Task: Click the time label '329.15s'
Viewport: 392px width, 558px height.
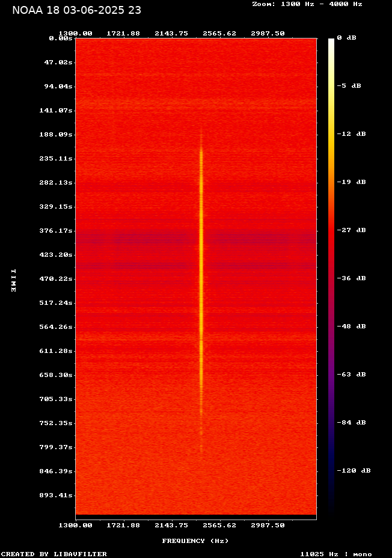Action: [x=56, y=207]
